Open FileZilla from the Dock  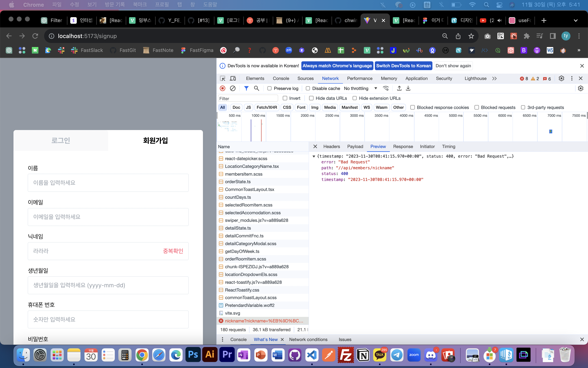coord(346,355)
